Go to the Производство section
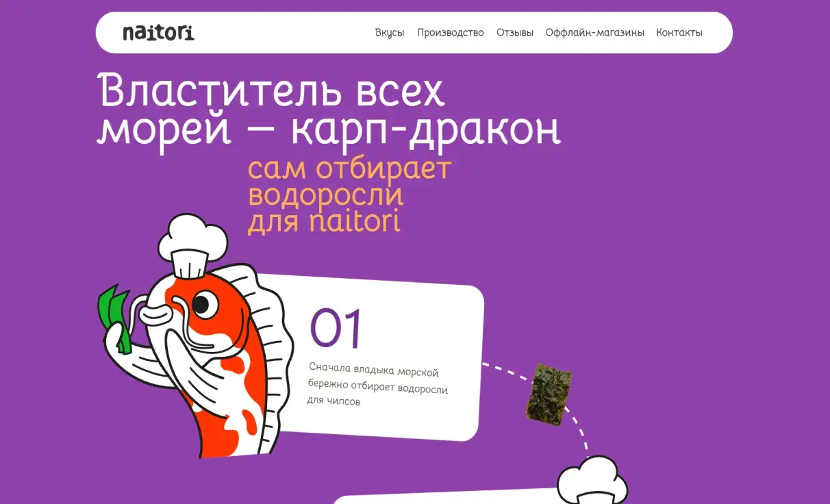830x504 pixels. 451,32
